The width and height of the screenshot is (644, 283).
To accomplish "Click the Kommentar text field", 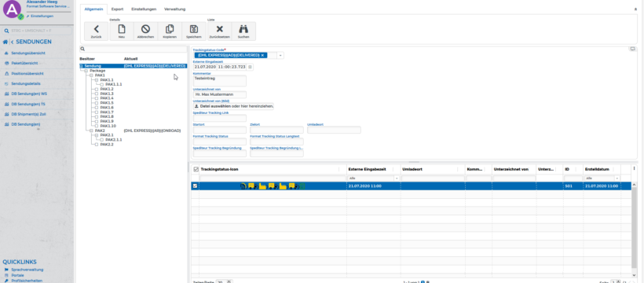I will coord(220,81).
